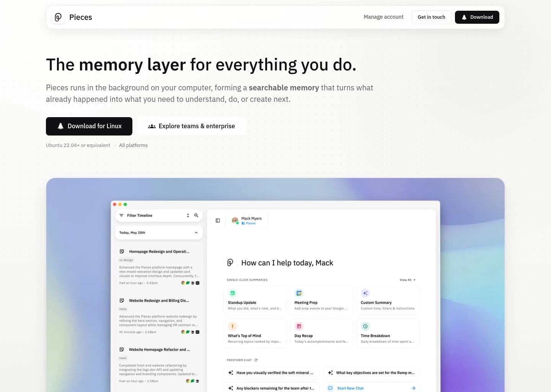Click the 'Ubuntu 22.04+ or equivalent' text
Image resolution: width=551 pixels, height=392 pixels.
pos(78,145)
